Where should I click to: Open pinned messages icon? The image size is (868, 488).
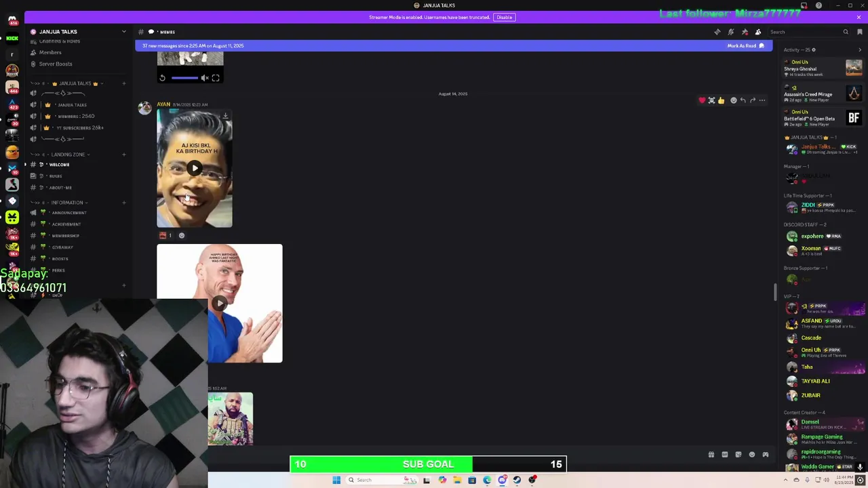(745, 32)
